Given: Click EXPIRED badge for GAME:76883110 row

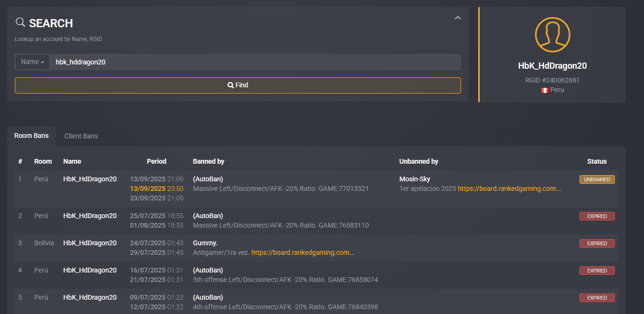Looking at the screenshot, I should coord(597,216).
